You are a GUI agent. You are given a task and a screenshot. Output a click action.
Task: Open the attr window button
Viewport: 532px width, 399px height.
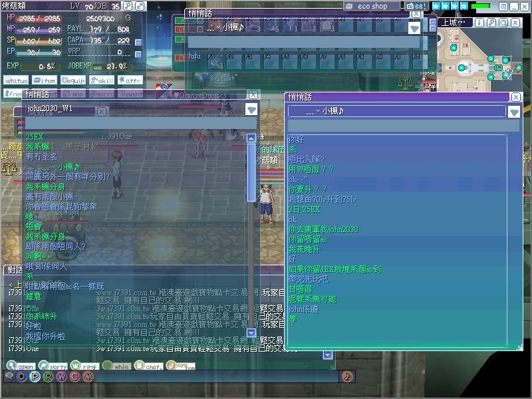[130, 80]
